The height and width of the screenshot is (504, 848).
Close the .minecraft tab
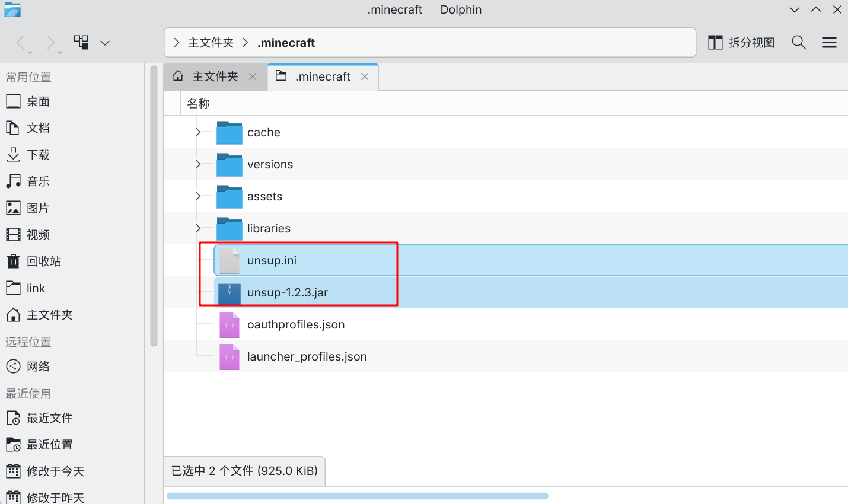365,76
